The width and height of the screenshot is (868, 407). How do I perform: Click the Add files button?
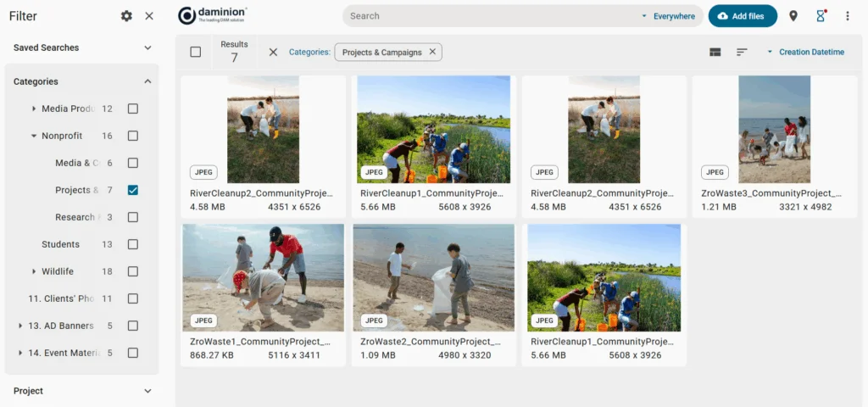click(x=743, y=16)
